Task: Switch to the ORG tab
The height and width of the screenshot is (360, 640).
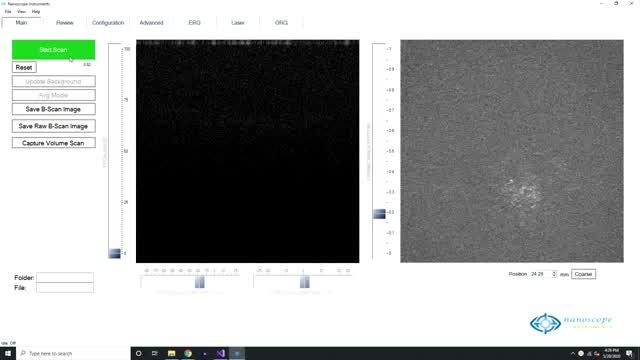Action: click(281, 22)
